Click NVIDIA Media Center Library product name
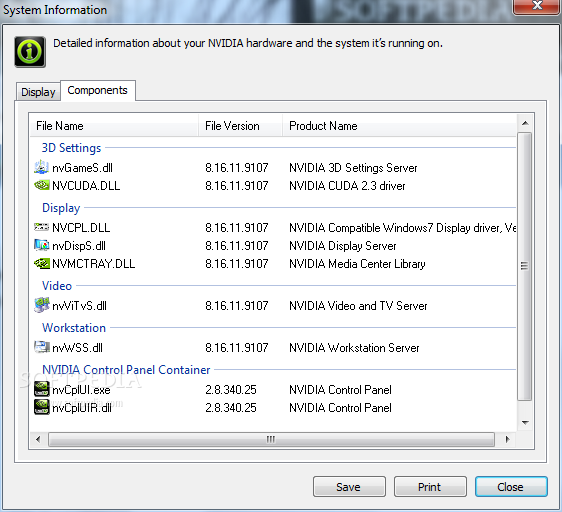This screenshot has width=562, height=512. [x=357, y=264]
